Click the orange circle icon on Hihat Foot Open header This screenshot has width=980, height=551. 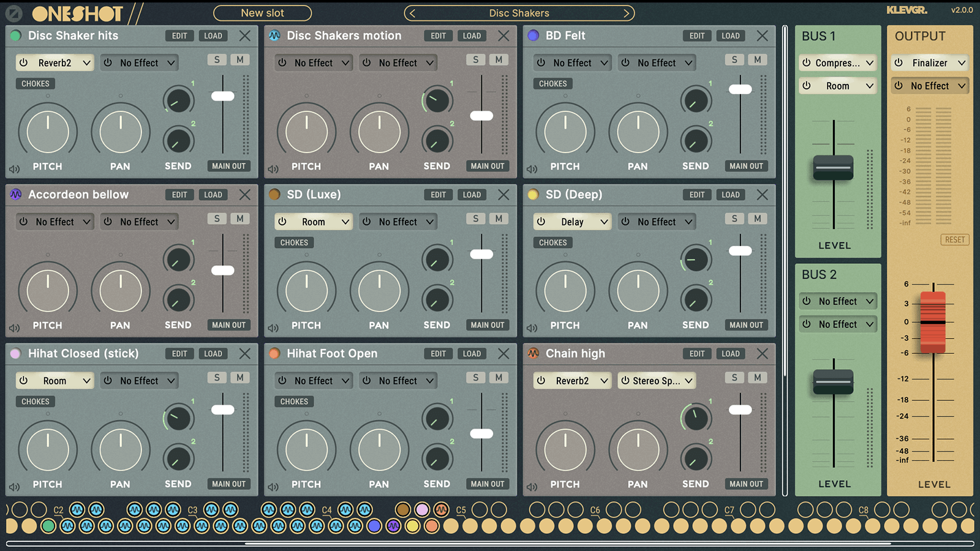[274, 353]
